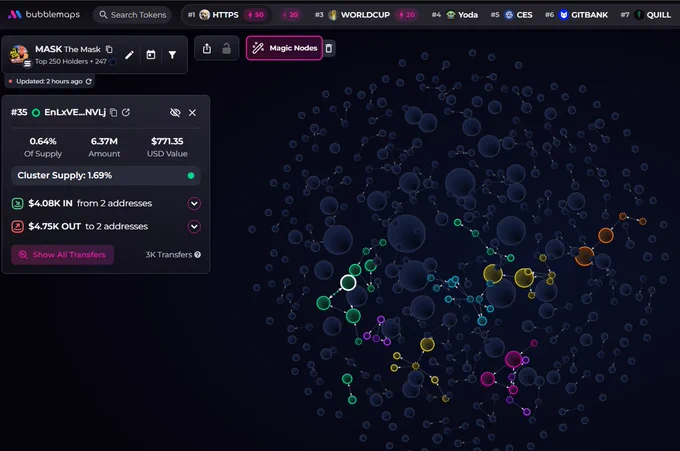Activate the Magic Nodes button

pos(284,48)
